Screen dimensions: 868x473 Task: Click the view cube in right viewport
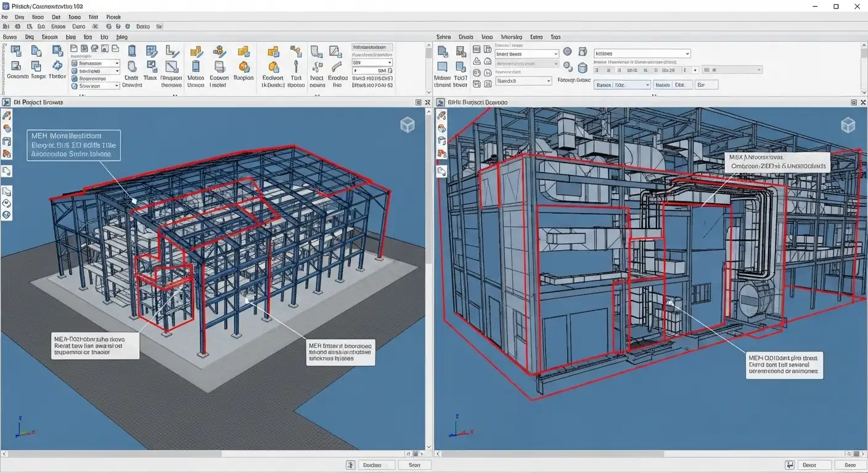(x=848, y=125)
